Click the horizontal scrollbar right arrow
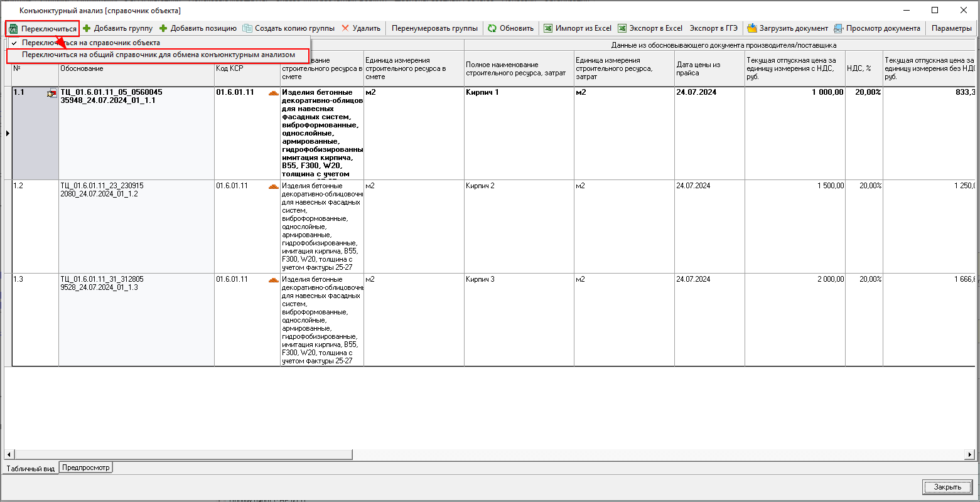The width and height of the screenshot is (980, 502). click(970, 454)
